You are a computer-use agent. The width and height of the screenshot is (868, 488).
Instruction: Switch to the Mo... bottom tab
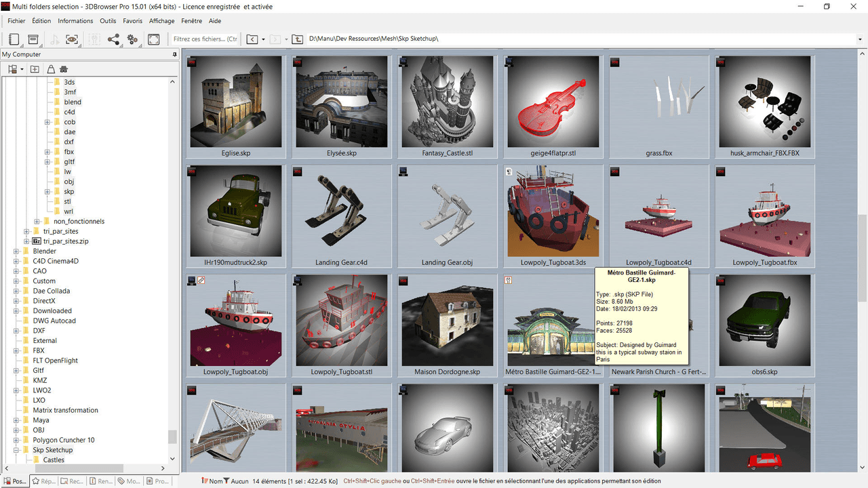[x=128, y=481]
